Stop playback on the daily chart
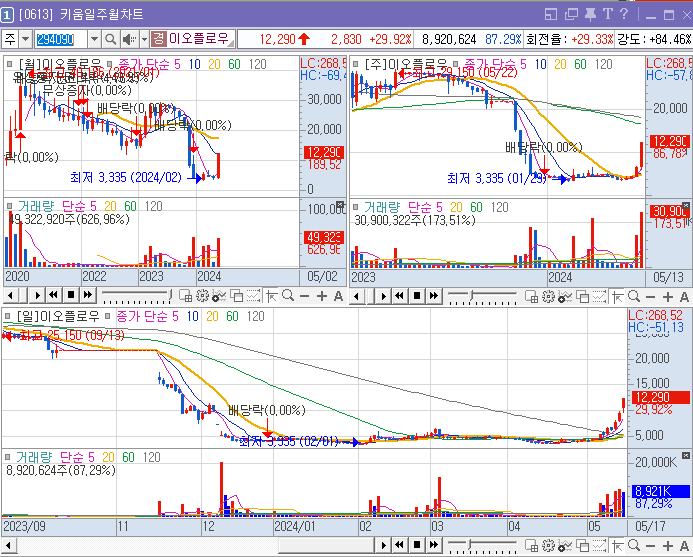This screenshot has width=693, height=557. coord(417,545)
